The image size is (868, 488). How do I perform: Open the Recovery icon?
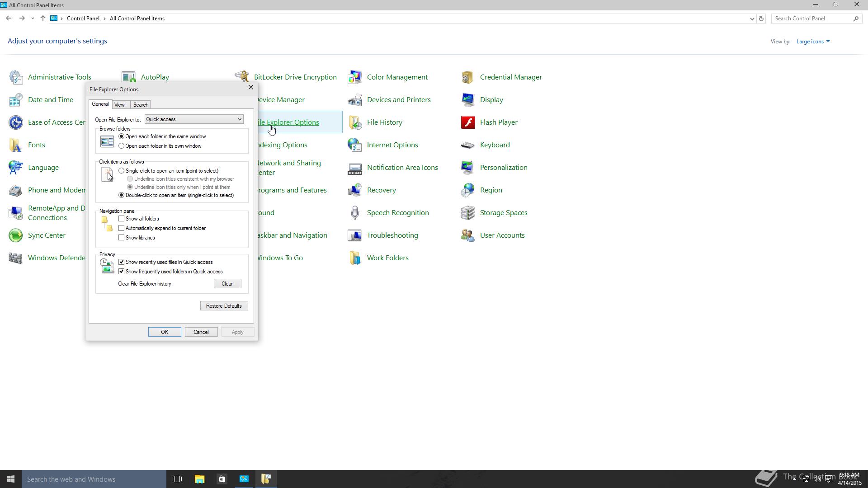(x=355, y=190)
